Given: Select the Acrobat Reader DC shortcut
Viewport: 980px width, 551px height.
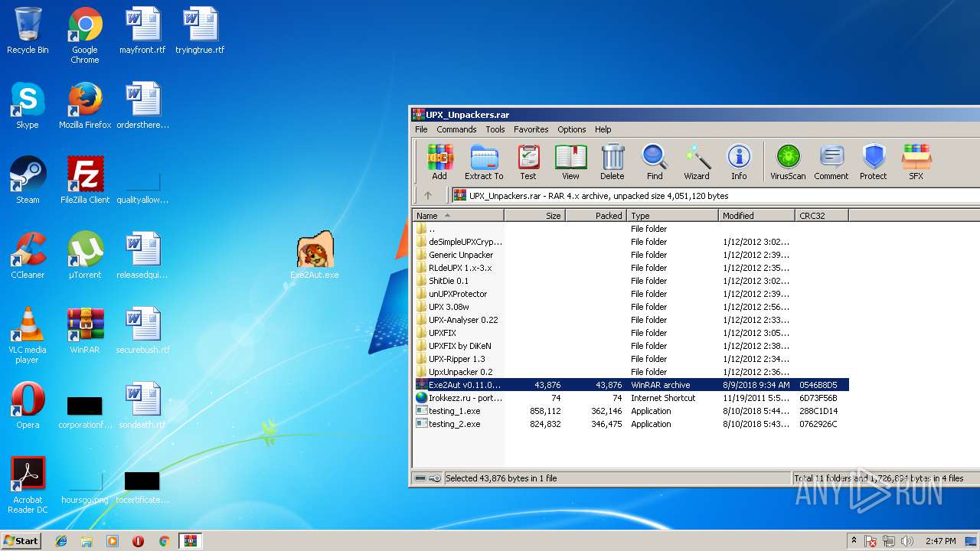Looking at the screenshot, I should click(28, 485).
